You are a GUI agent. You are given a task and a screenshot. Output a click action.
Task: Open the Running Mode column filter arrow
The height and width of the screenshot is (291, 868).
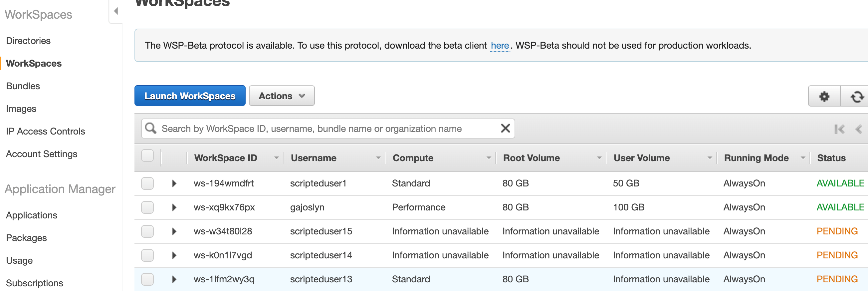pyautogui.click(x=803, y=157)
